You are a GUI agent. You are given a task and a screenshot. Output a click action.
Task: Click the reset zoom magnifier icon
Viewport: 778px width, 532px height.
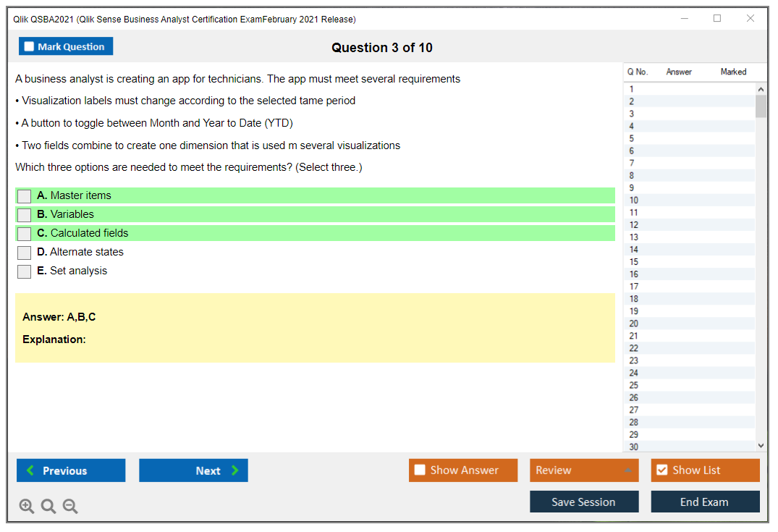pyautogui.click(x=48, y=507)
